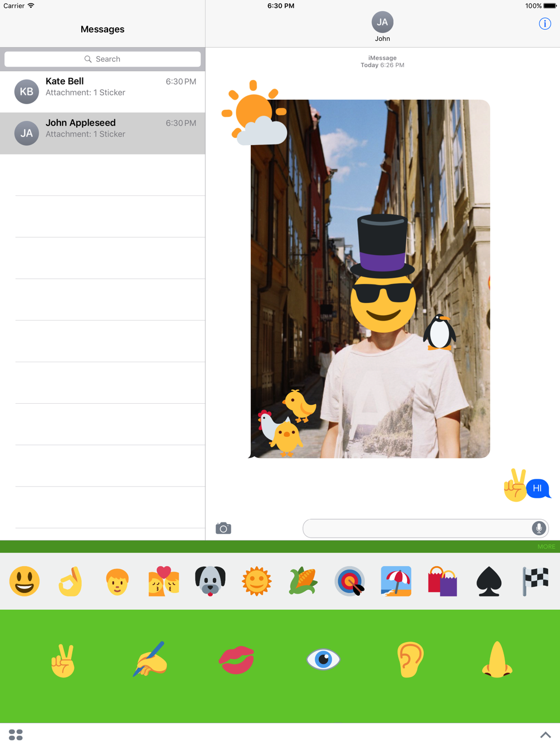The height and width of the screenshot is (747, 560).
Task: Tap MORE in the green bar
Action: pyautogui.click(x=546, y=547)
